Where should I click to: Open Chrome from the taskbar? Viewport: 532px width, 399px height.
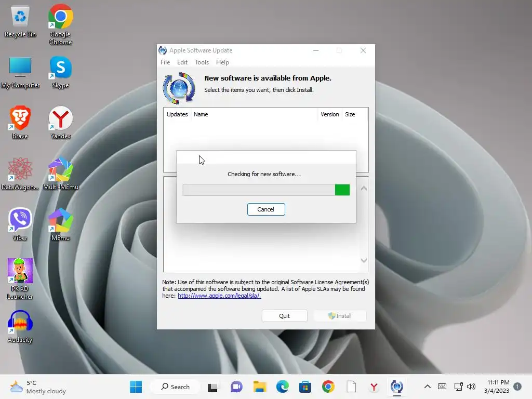click(328, 387)
